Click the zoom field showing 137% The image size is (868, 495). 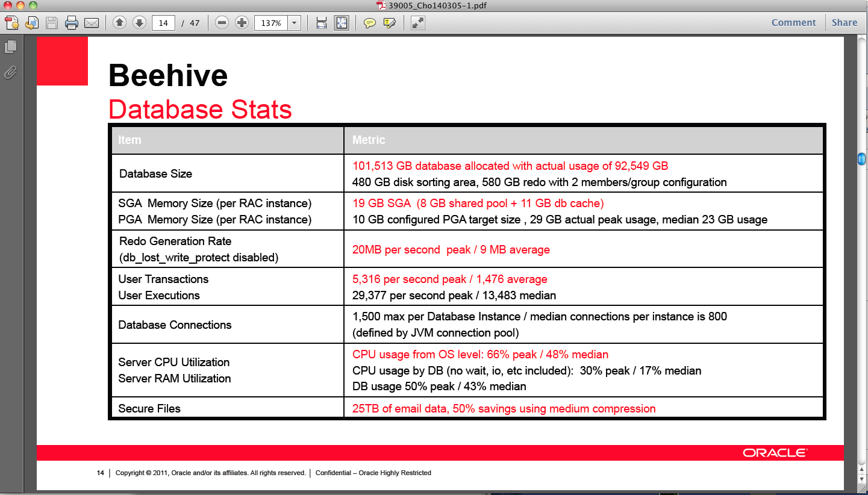pos(271,23)
